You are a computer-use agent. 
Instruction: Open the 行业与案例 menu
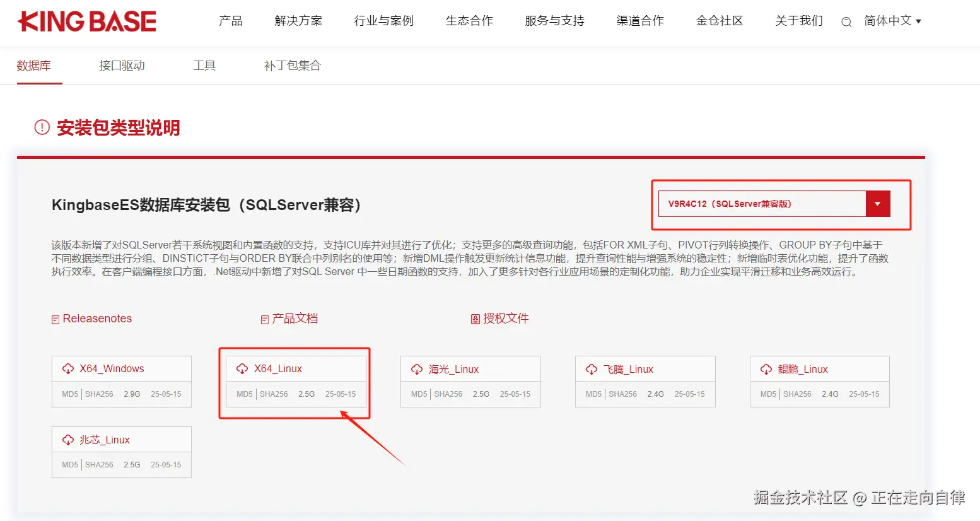click(384, 21)
